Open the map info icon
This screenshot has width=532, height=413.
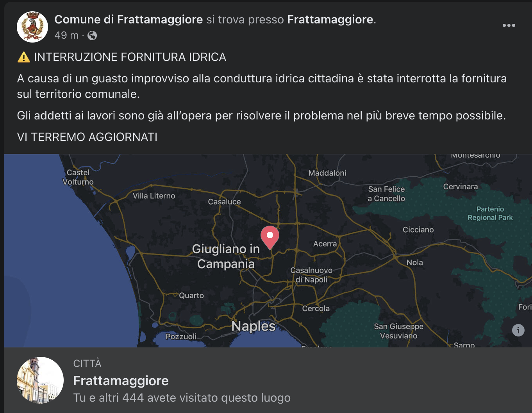pos(518,330)
